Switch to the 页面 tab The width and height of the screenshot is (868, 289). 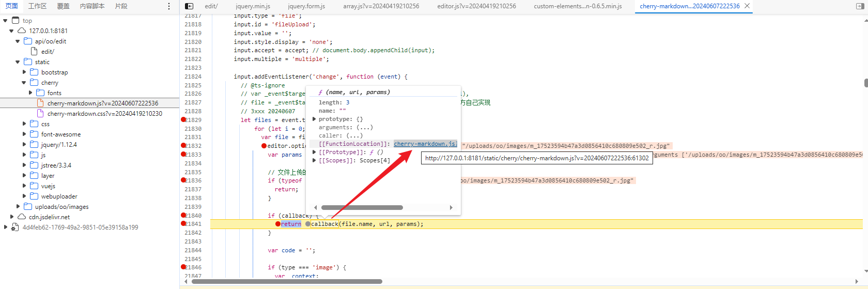tap(11, 6)
